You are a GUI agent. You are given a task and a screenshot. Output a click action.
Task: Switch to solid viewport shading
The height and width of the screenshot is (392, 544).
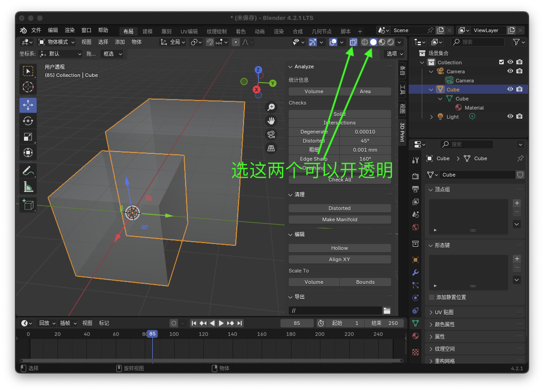[x=373, y=42]
